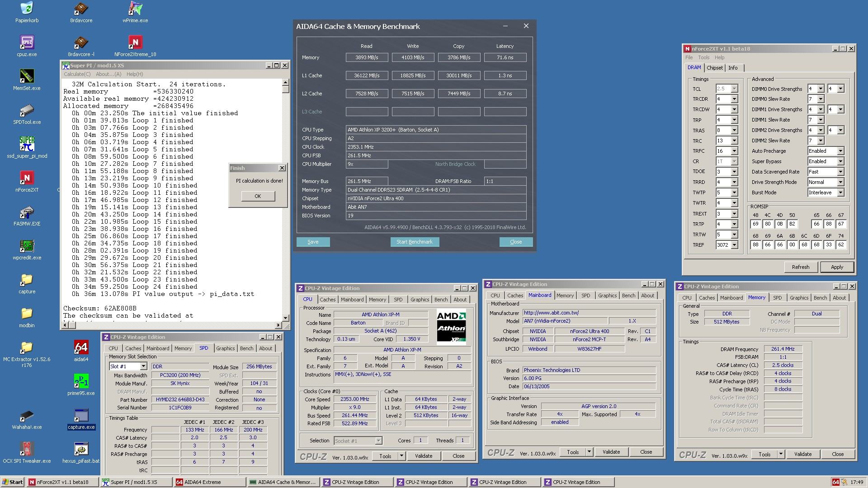The height and width of the screenshot is (488, 868).
Task: Switch to Super PI / mod1.5 XS taskbar button
Action: (x=137, y=482)
